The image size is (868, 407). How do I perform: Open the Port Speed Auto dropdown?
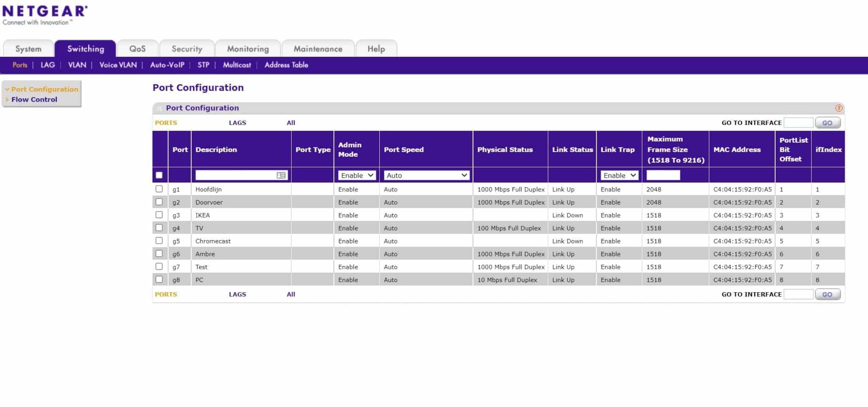click(427, 175)
